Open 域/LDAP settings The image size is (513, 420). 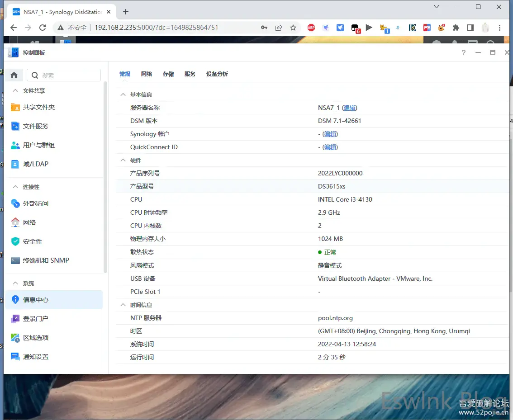click(35, 164)
